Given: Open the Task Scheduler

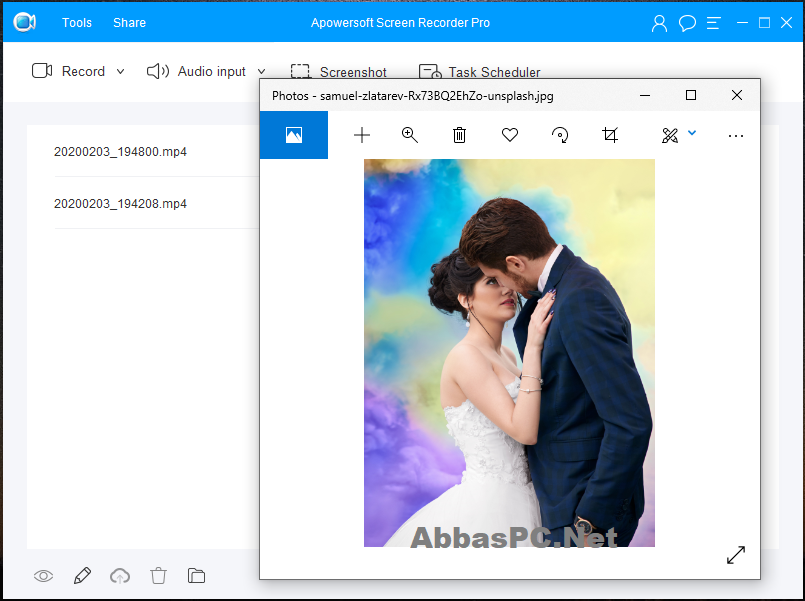Looking at the screenshot, I should click(480, 71).
